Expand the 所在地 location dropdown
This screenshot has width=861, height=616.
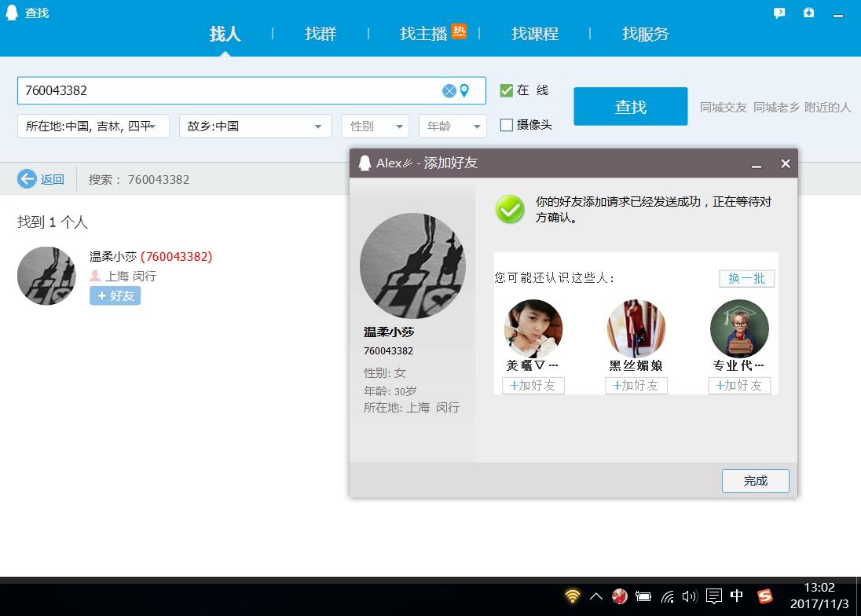[x=93, y=126]
